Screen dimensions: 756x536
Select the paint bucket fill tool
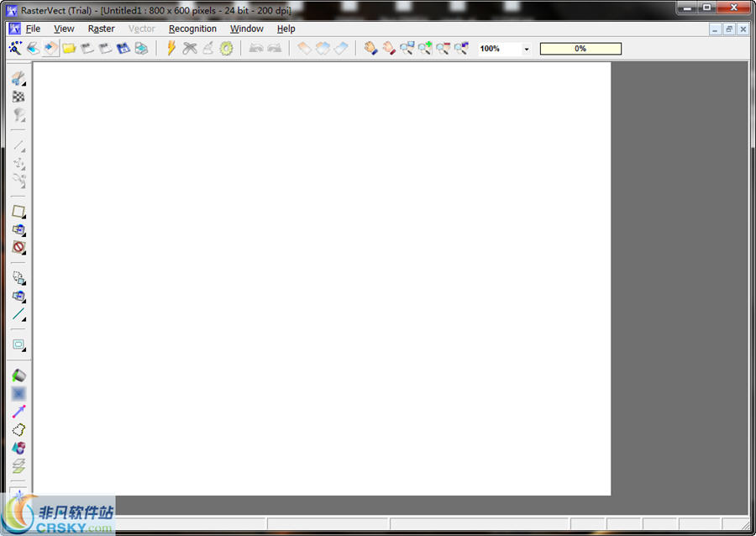pyautogui.click(x=18, y=376)
